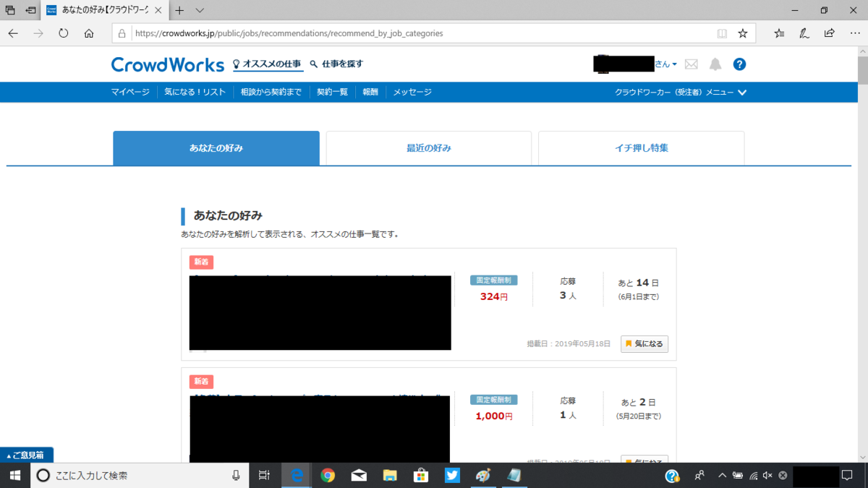This screenshot has height=488, width=868.
Task: Add page to favorites star icon
Action: [x=742, y=33]
